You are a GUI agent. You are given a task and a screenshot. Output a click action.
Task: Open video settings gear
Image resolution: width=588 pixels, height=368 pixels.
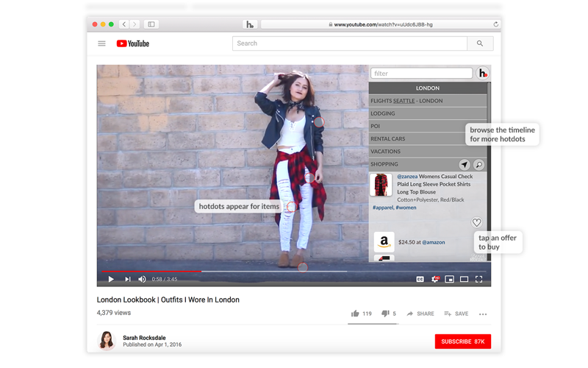coord(435,279)
